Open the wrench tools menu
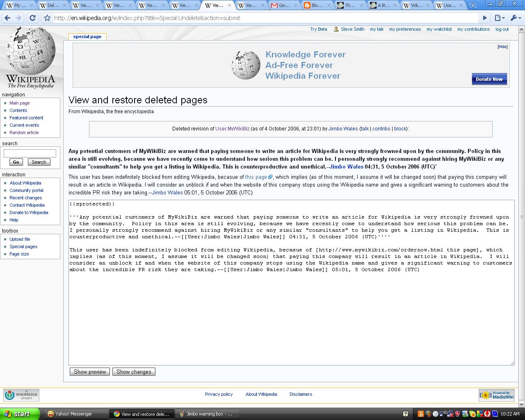The image size is (525, 420). 515,18
